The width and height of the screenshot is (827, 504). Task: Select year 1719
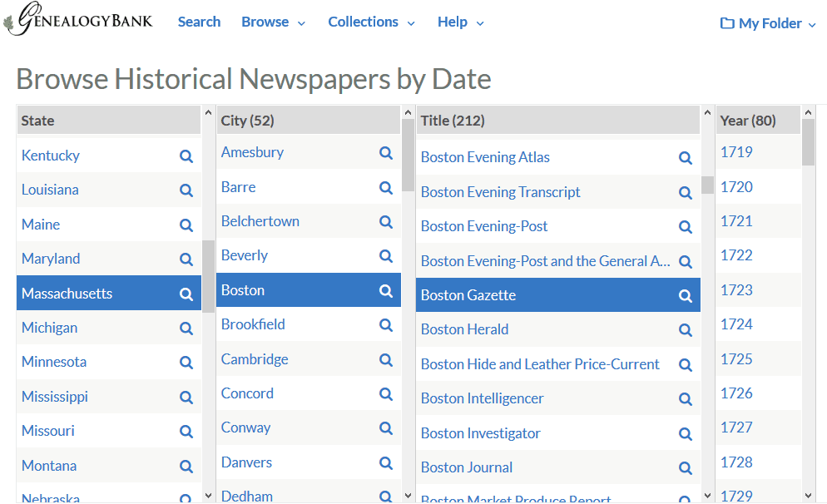point(737,152)
